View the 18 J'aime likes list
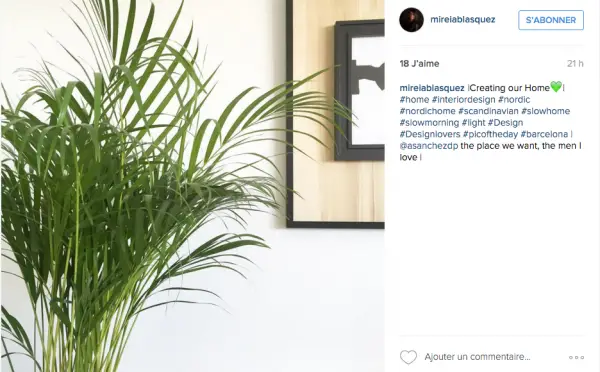 [419, 64]
